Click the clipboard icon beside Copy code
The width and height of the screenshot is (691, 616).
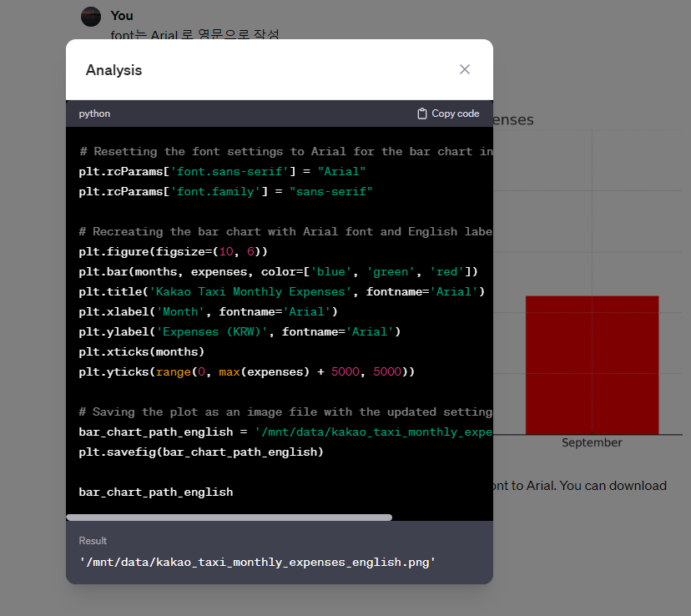(x=421, y=114)
